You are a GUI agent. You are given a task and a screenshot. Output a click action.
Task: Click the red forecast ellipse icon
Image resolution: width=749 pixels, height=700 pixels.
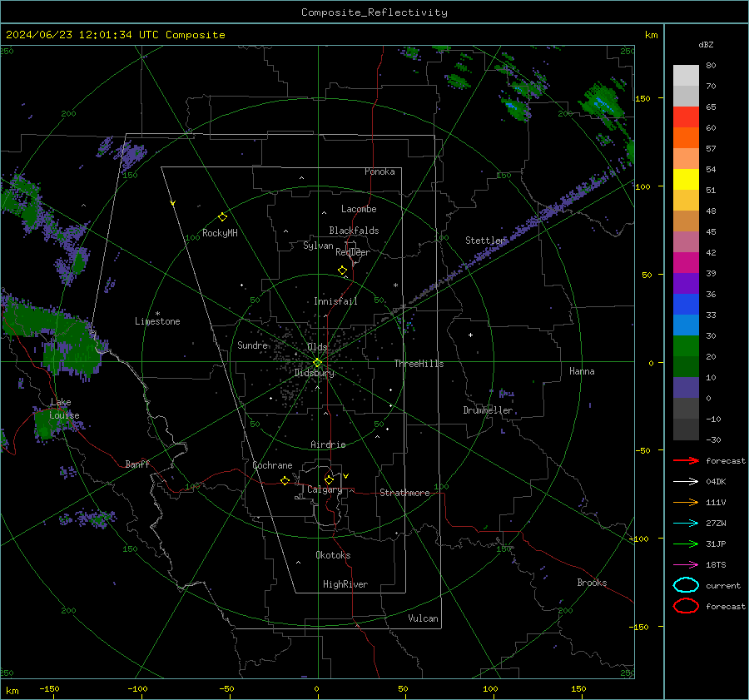click(x=686, y=606)
